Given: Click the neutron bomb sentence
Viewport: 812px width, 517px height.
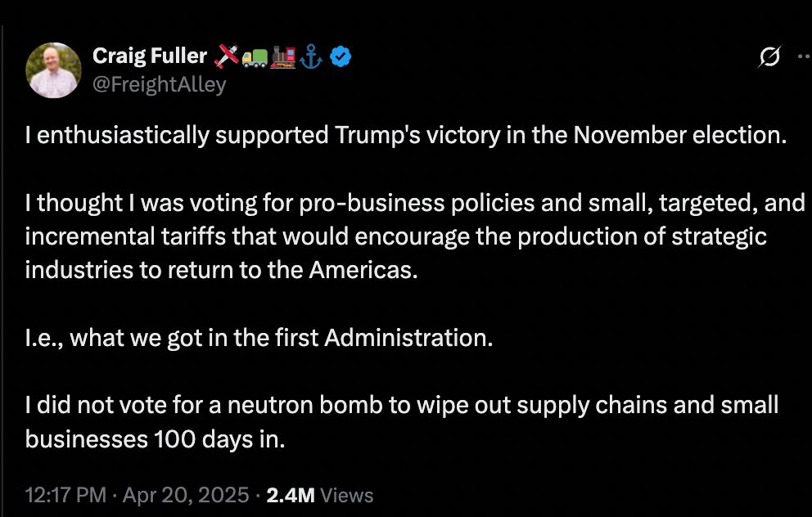Looking at the screenshot, I should coord(401,405).
